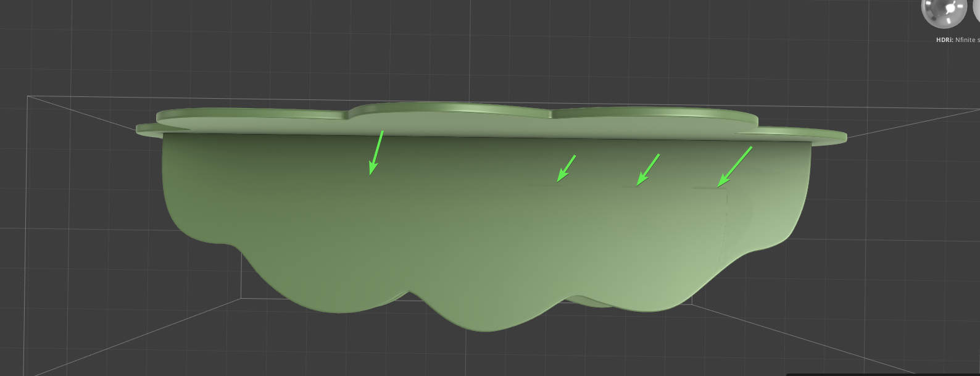This screenshot has width=980, height=376.
Task: Click the "HDRI: Nfinite" environment label
Action: click(x=957, y=40)
